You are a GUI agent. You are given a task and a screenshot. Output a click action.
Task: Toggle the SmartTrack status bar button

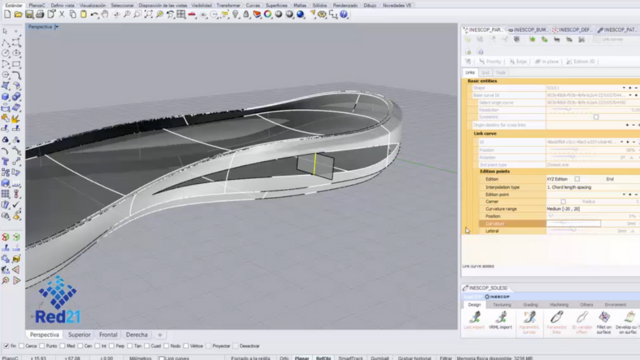350,358
